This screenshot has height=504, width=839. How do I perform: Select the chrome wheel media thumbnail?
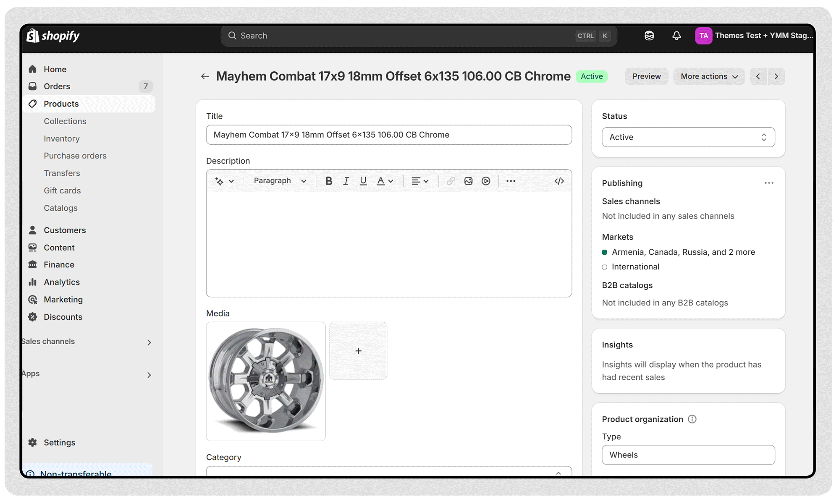click(x=266, y=381)
